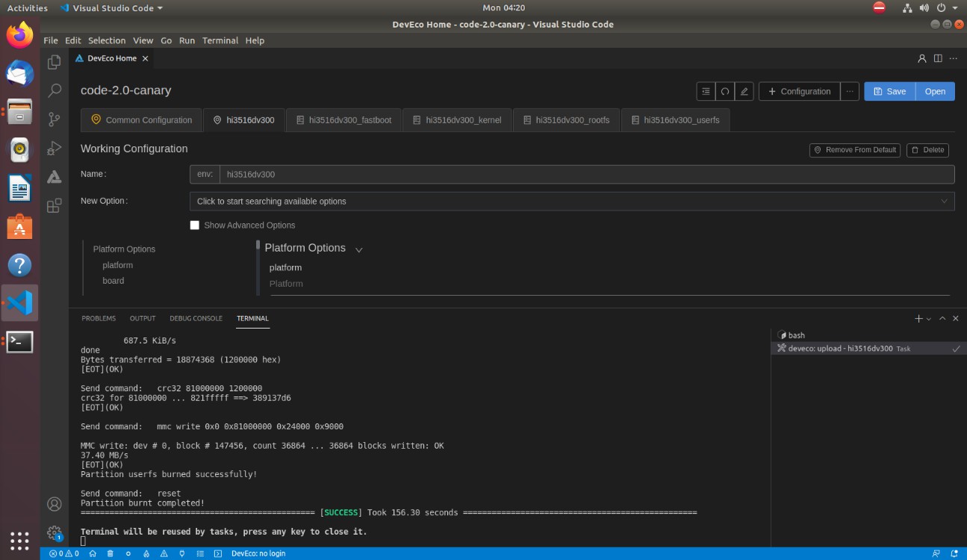Screen dimensions: 967x560
Task: Enable Show Advanced Options checkbox
Action: 195,225
